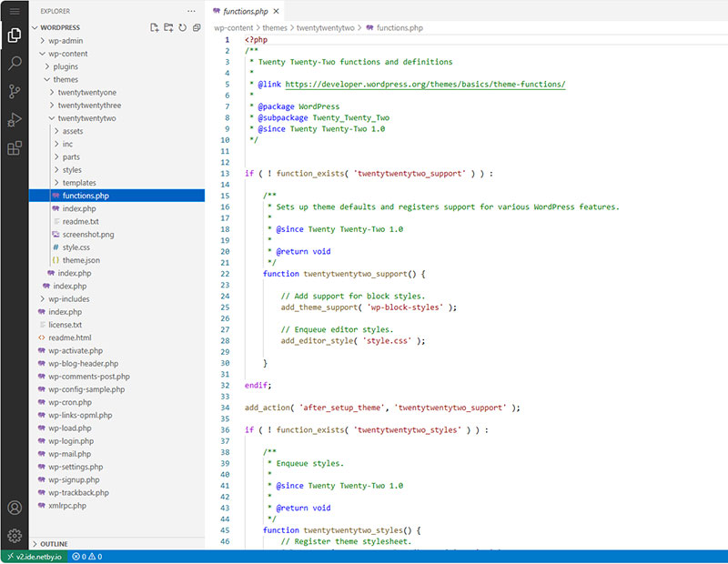This screenshot has height=564, width=728.
Task: Open the Manage gear settings icon
Action: click(x=15, y=536)
